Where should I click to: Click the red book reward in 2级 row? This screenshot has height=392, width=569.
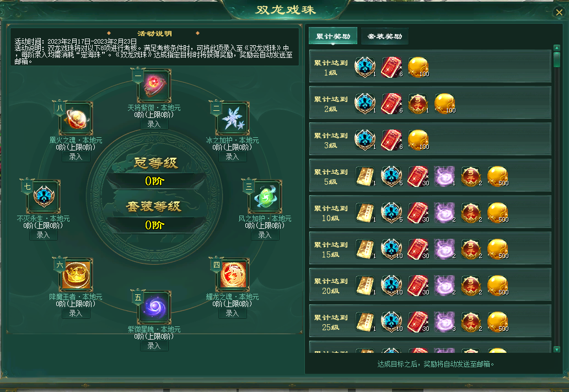coord(392,104)
